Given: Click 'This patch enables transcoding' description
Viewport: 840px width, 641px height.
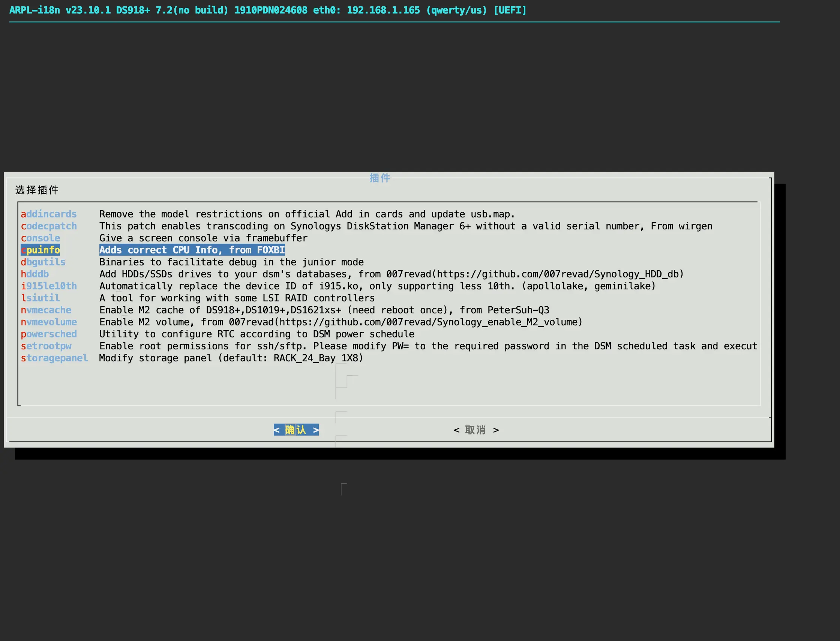Looking at the screenshot, I should point(405,226).
